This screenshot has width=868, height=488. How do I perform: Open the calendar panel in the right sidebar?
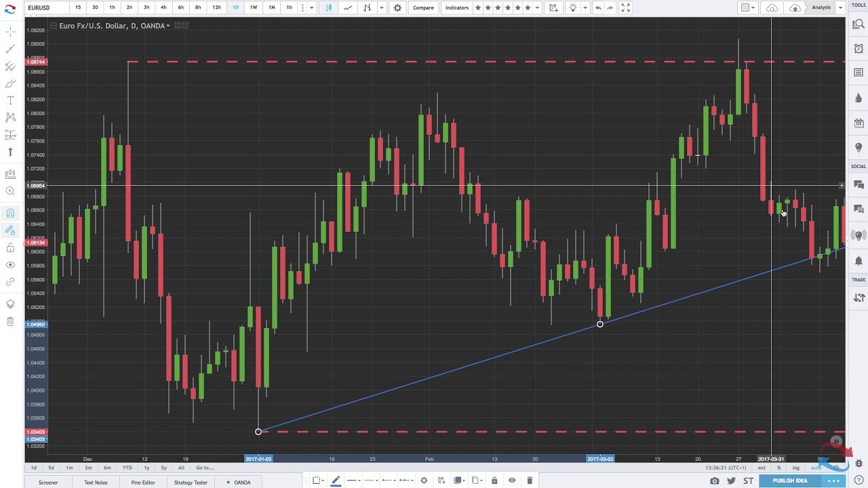click(859, 123)
